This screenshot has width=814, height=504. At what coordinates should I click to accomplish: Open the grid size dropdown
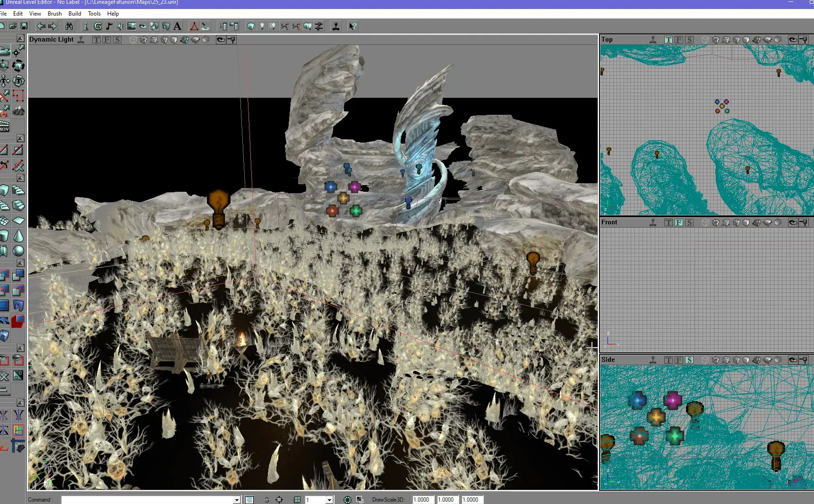click(x=330, y=500)
